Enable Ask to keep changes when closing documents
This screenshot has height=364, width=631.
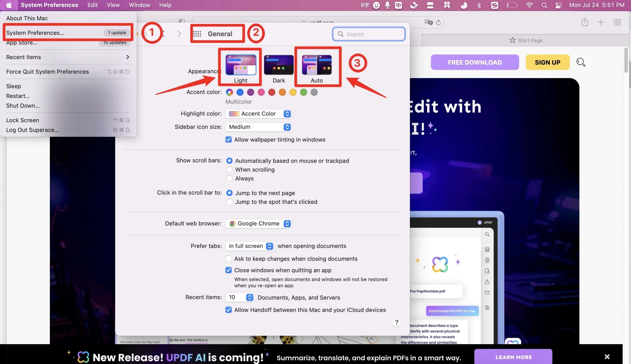tap(228, 259)
